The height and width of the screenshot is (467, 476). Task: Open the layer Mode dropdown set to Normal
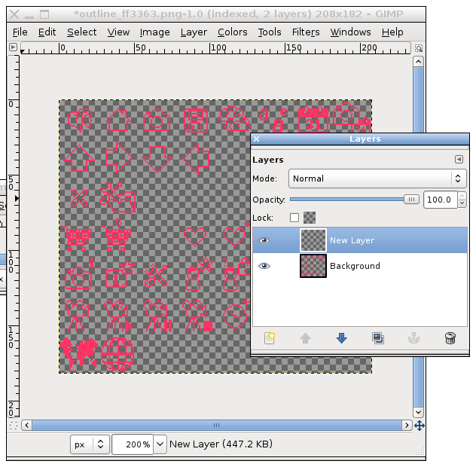[x=377, y=179]
